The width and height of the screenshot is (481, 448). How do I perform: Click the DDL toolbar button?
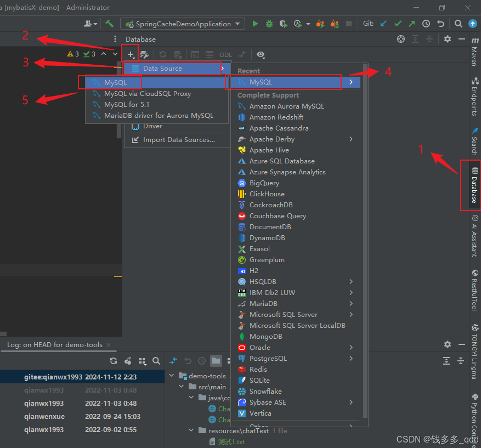point(226,55)
